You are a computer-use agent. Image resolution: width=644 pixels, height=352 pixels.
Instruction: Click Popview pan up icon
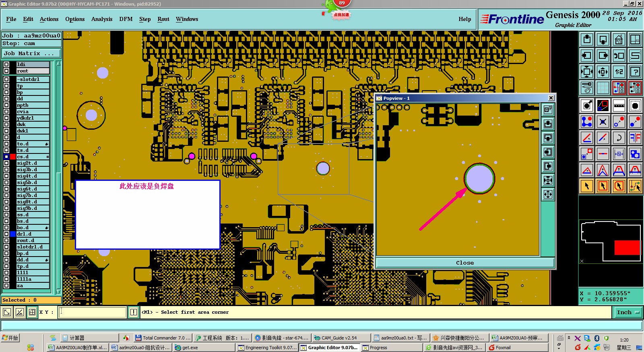(548, 124)
